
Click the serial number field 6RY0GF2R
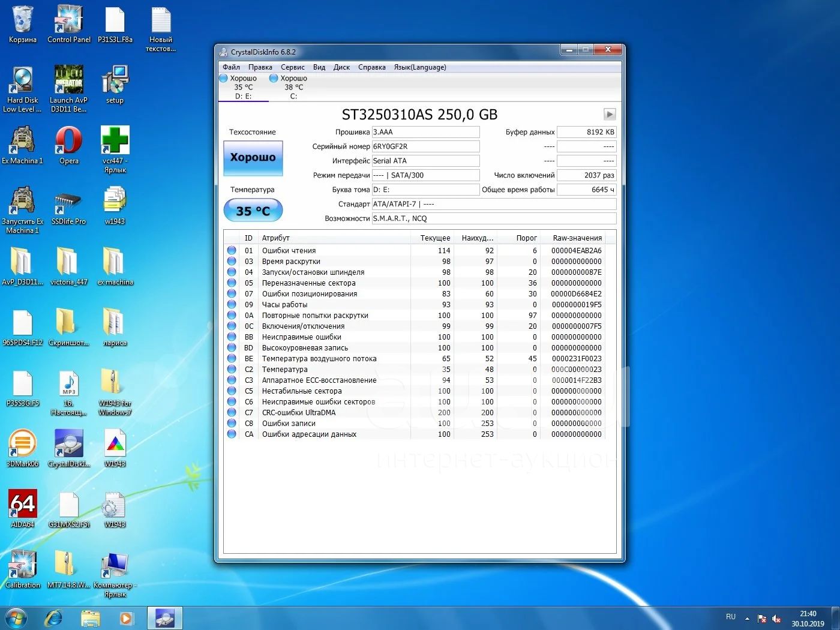(425, 146)
